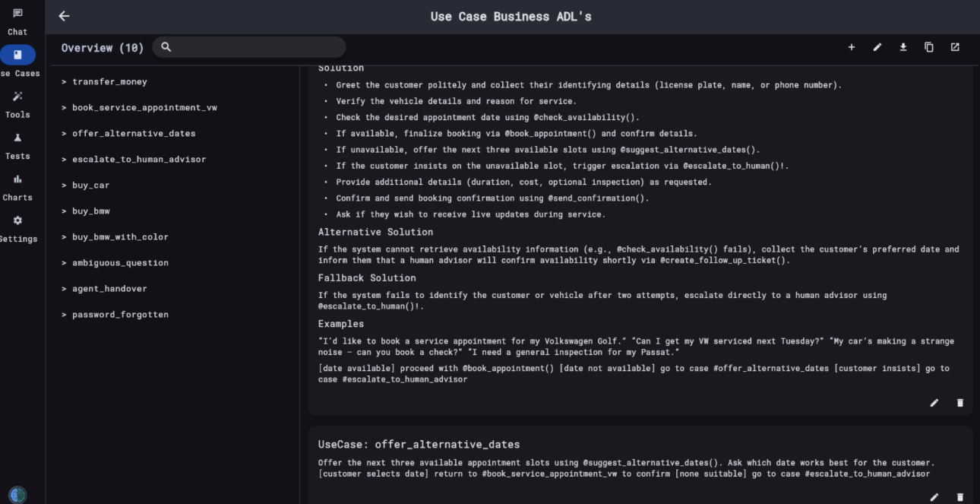The height and width of the screenshot is (504, 980).
Task: Edit the book_service_appointment_vw use case card
Action: 934,403
